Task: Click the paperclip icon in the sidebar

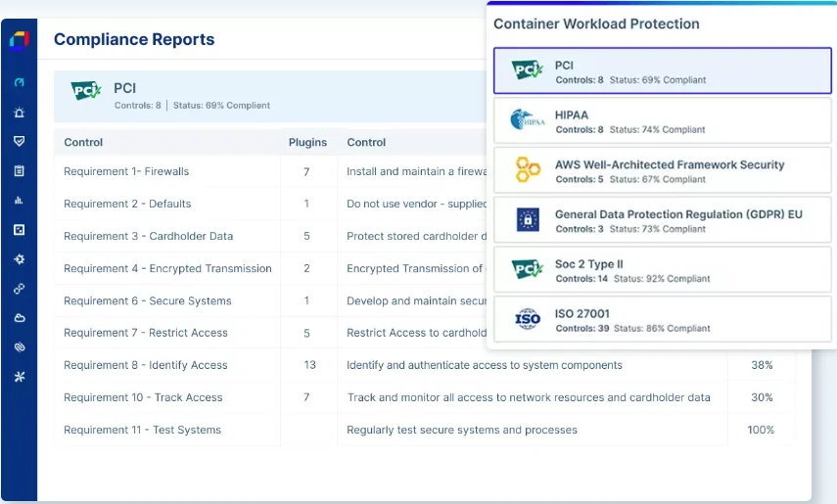Action: point(20,347)
